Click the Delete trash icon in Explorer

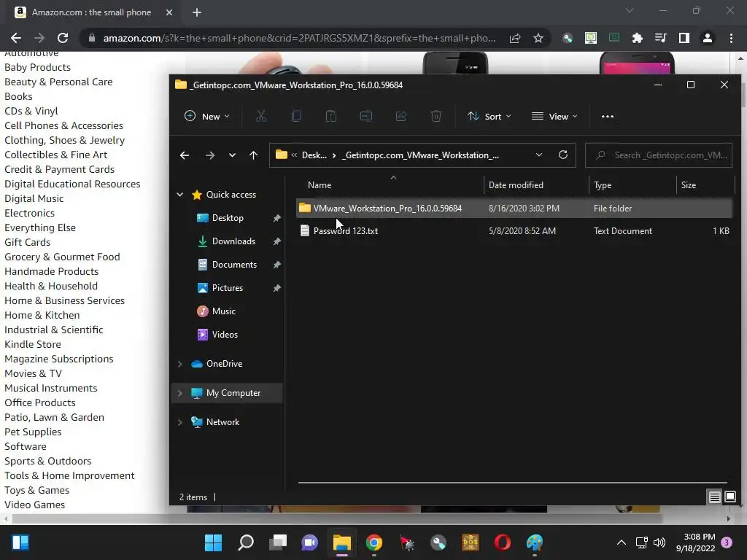pyautogui.click(x=436, y=116)
